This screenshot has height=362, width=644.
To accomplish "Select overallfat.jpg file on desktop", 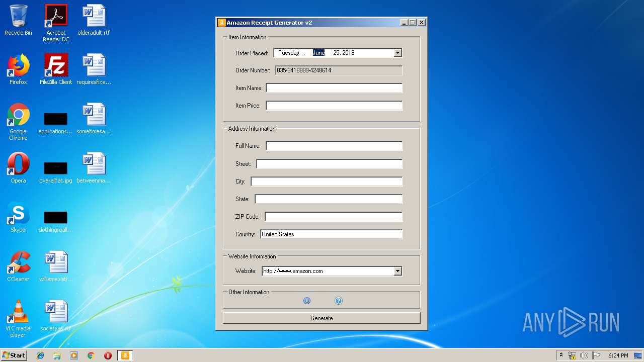I will click(56, 172).
